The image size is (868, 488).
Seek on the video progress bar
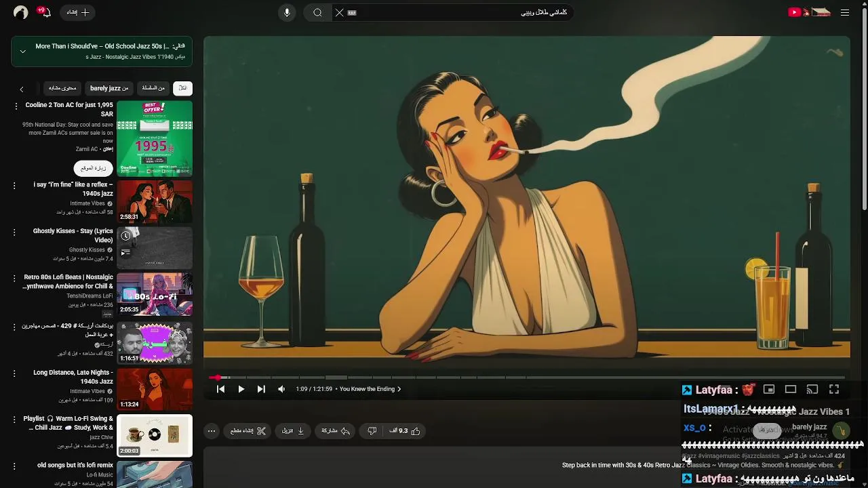[x=527, y=378]
